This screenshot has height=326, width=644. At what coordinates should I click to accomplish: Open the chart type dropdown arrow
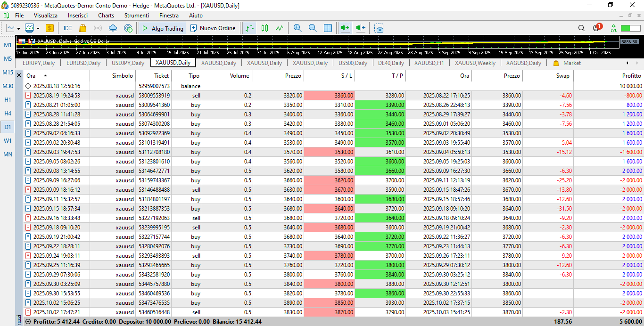18,28
